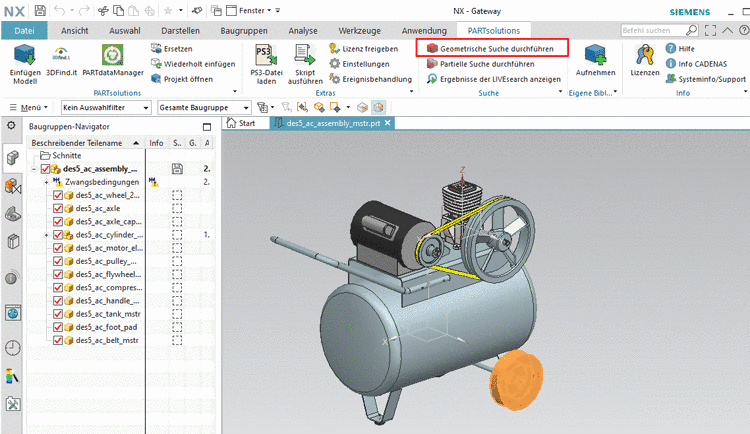Image resolution: width=750 pixels, height=434 pixels.
Task: Click the Einfügen Modell icon
Action: [x=24, y=56]
